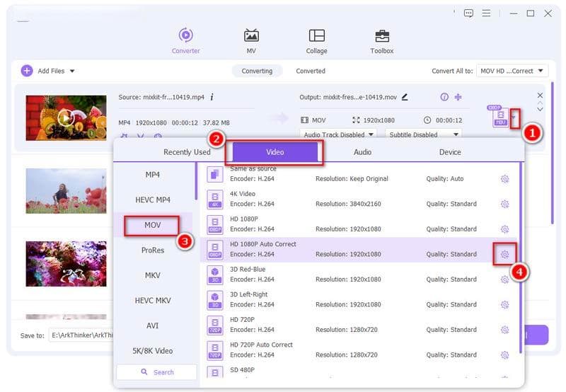
Task: Select the purple flowers video thumbnail
Action: click(66, 264)
